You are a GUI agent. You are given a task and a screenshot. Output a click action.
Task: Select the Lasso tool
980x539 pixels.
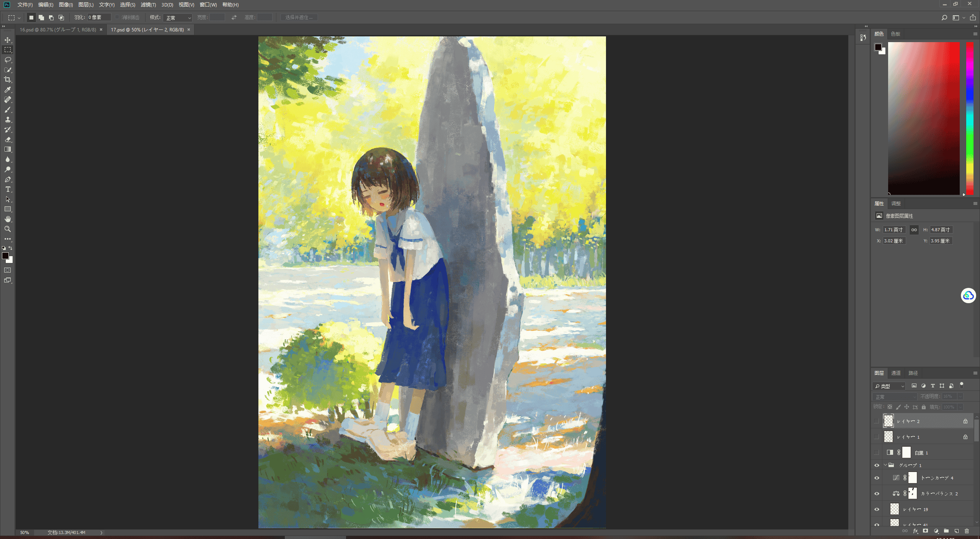tap(8, 60)
